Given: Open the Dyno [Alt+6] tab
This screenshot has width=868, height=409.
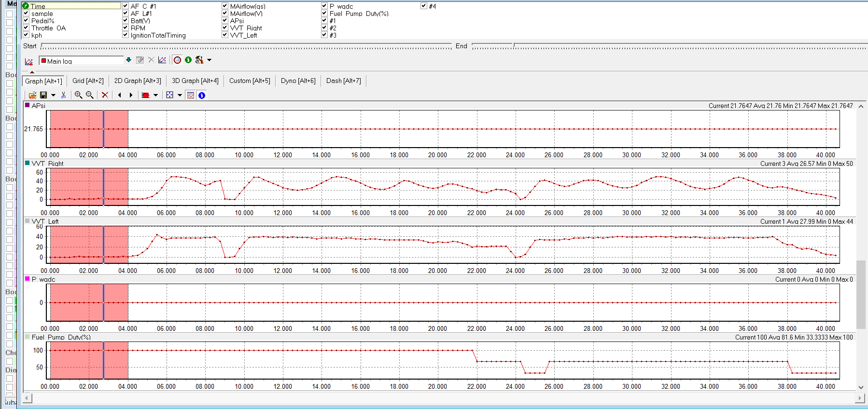Looking at the screenshot, I should (298, 81).
